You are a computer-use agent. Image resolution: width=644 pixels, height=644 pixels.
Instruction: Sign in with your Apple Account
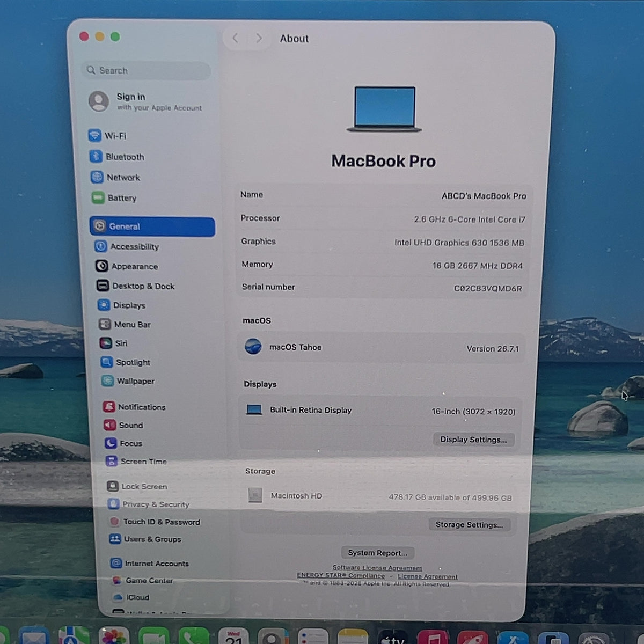point(145,101)
